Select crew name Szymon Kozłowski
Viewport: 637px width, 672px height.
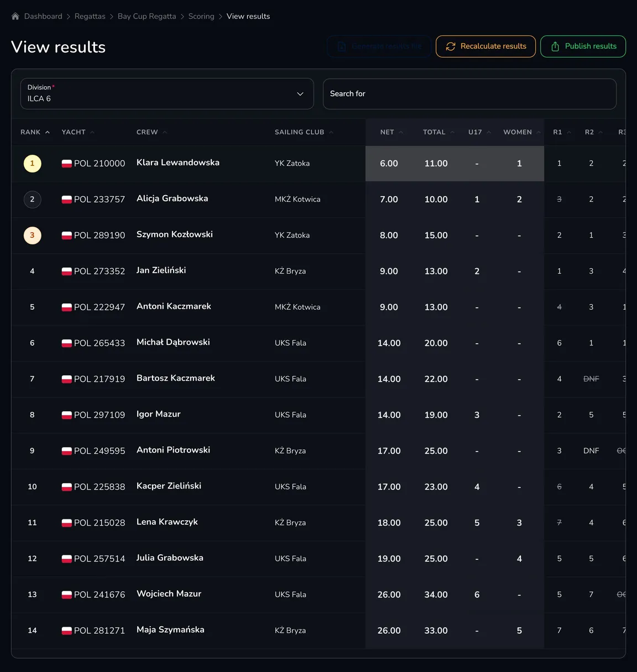pos(175,234)
